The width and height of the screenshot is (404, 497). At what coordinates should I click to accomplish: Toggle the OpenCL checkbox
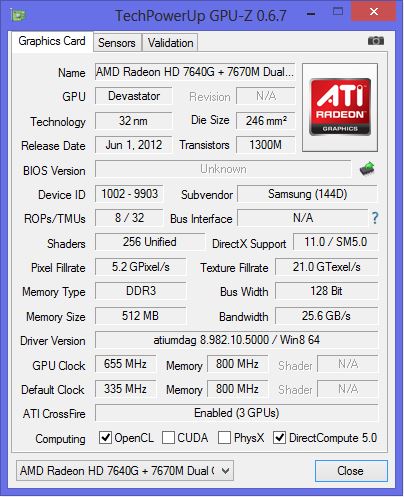105,438
